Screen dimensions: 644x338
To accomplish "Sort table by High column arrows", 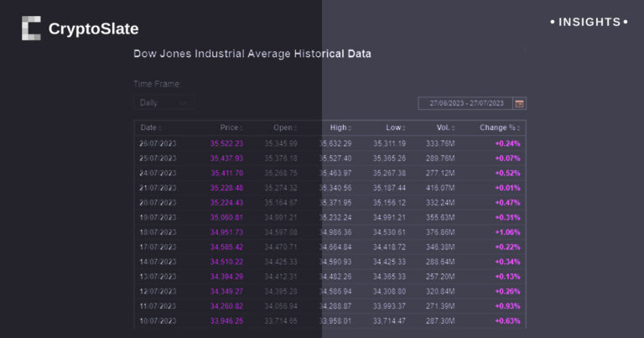I will 350,128.
